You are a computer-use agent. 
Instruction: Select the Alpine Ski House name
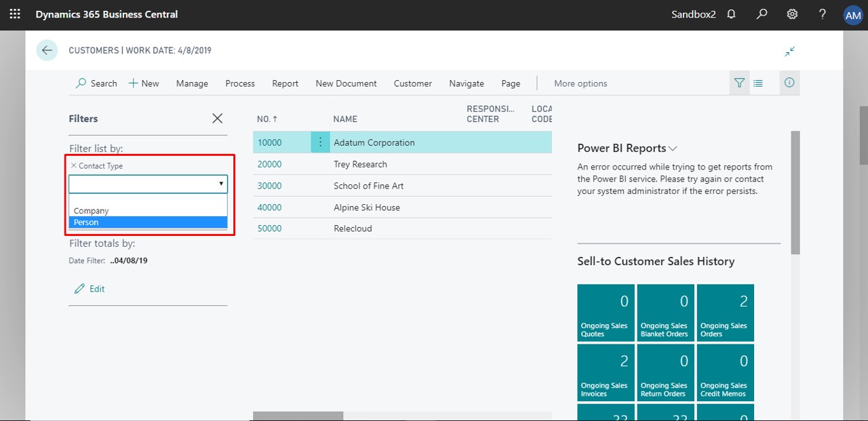click(367, 207)
